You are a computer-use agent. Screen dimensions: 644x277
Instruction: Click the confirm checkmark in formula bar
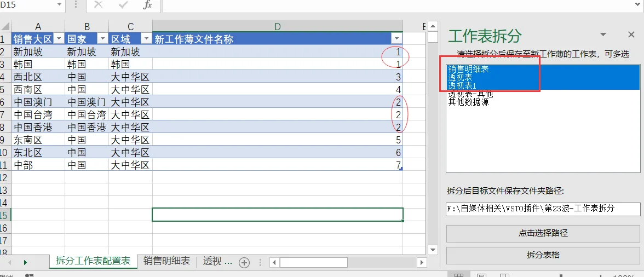[x=123, y=5]
